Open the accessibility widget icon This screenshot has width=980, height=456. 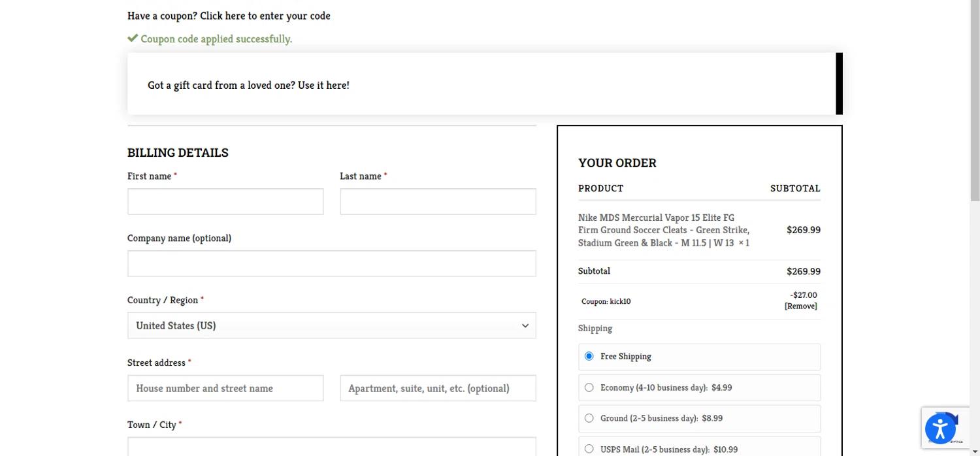(940, 429)
